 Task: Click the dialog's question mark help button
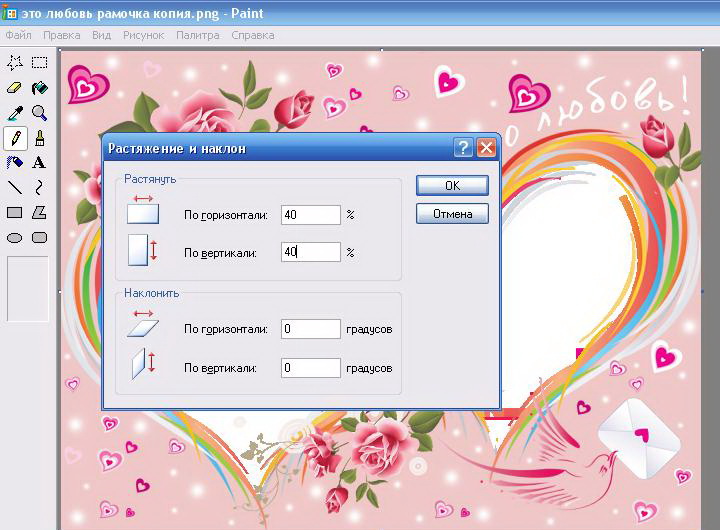[x=463, y=148]
